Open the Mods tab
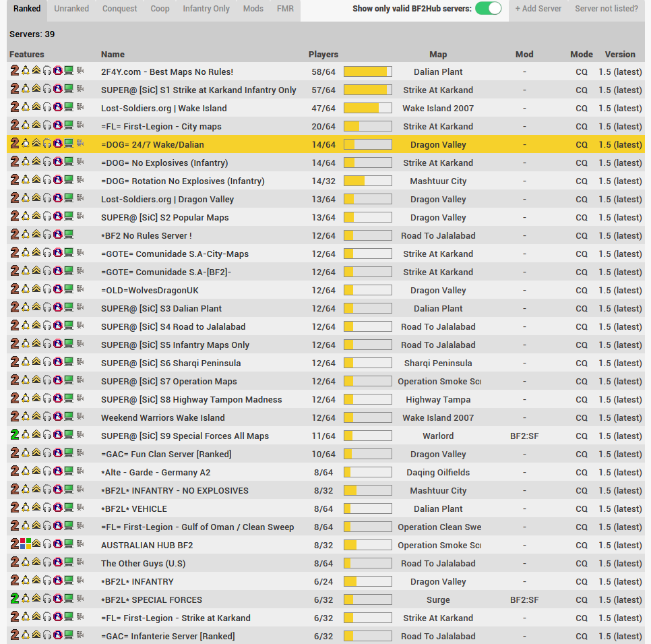 (x=253, y=9)
